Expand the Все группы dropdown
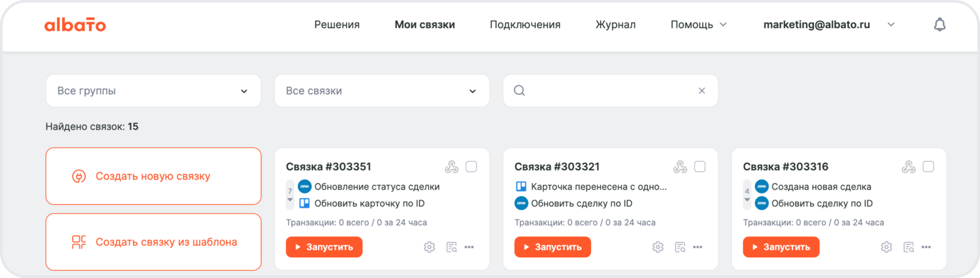This screenshot has height=278, width=980. pyautogui.click(x=153, y=91)
